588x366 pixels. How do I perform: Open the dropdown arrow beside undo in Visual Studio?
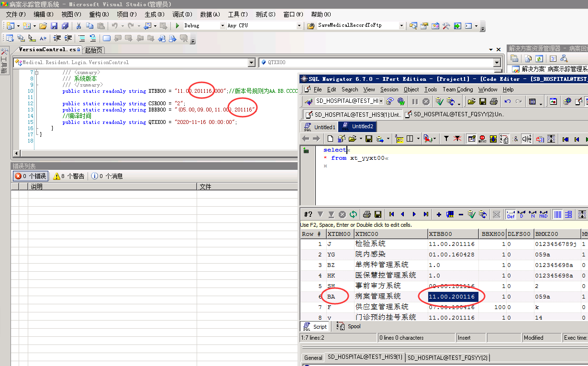pyautogui.click(x=122, y=26)
